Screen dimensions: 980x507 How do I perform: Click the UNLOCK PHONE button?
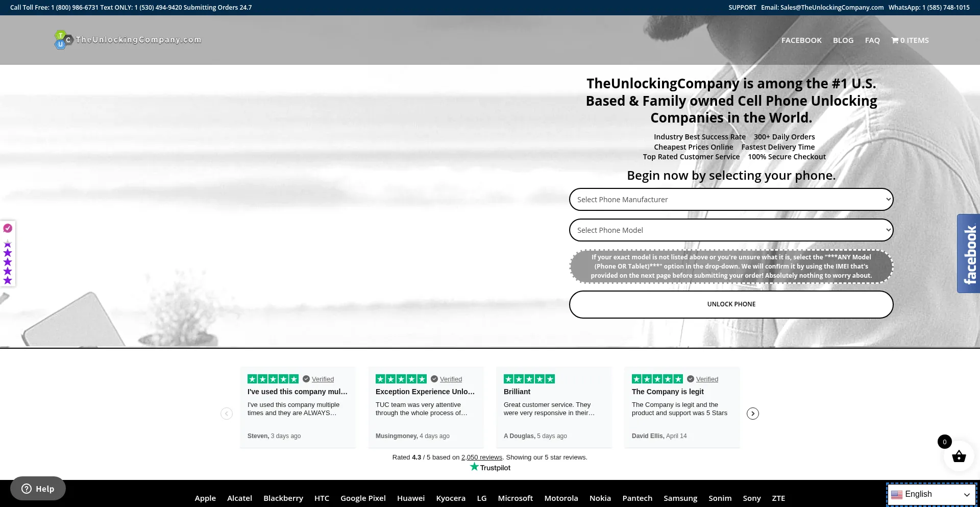click(731, 304)
